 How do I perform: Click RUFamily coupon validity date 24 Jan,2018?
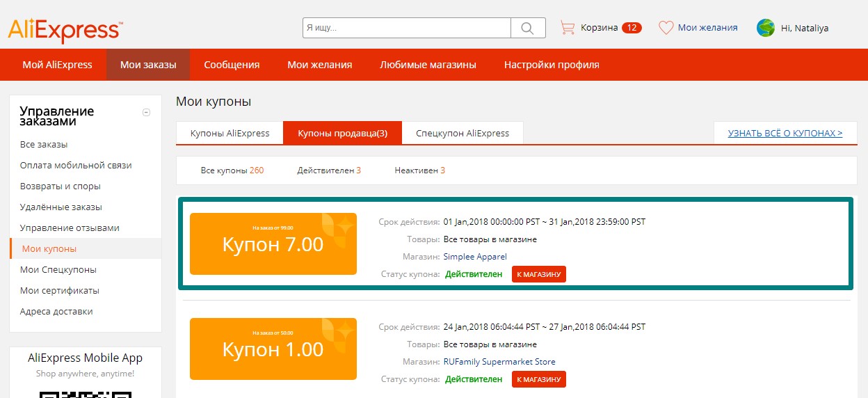point(545,327)
